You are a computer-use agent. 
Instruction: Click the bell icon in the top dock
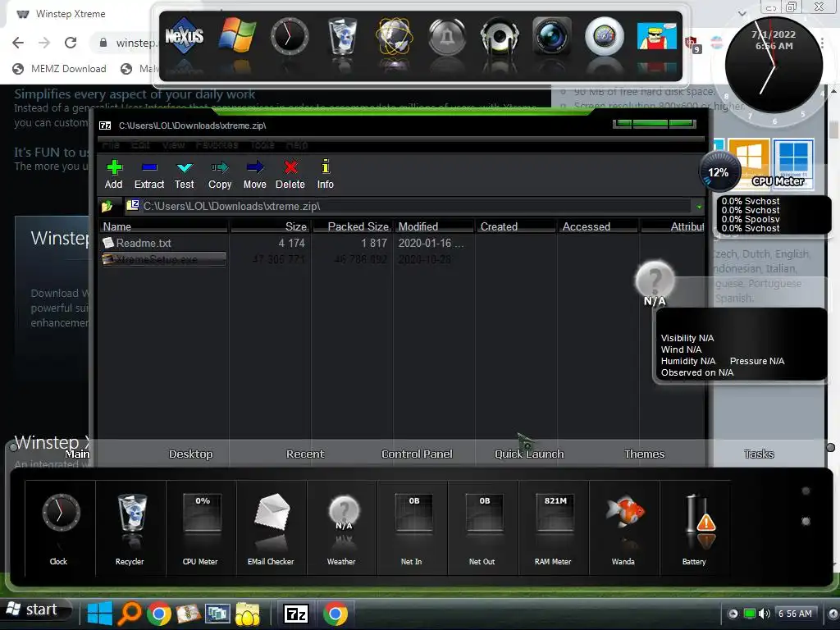[447, 36]
